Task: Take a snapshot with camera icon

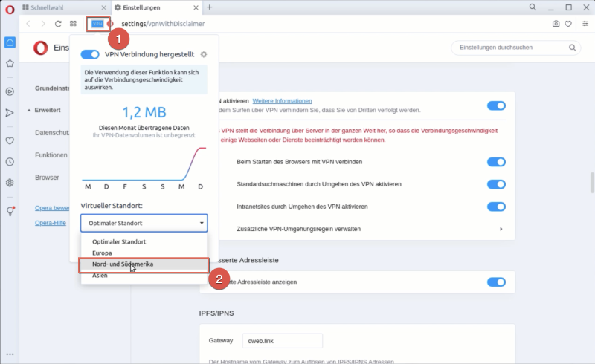Action: click(x=556, y=24)
